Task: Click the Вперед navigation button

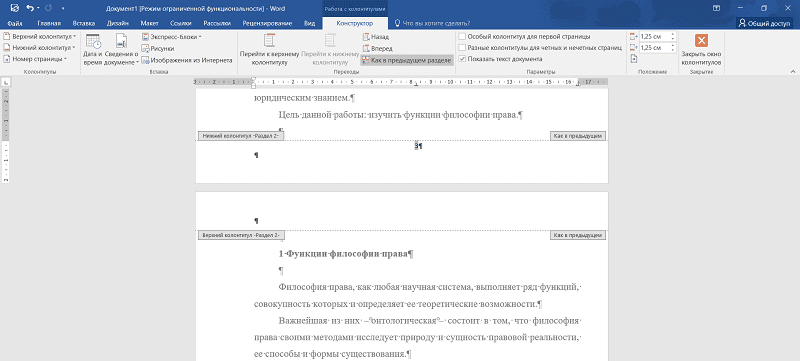Action: tap(378, 48)
